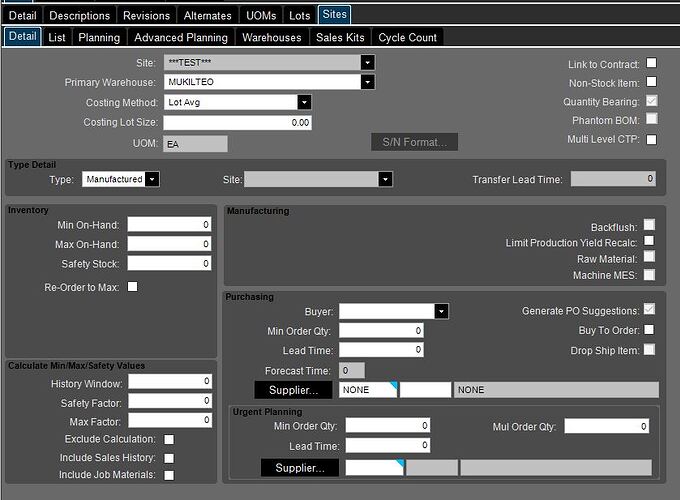Image resolution: width=680 pixels, height=500 pixels.
Task: Toggle the Phantom BOM checkbox
Action: tap(651, 119)
